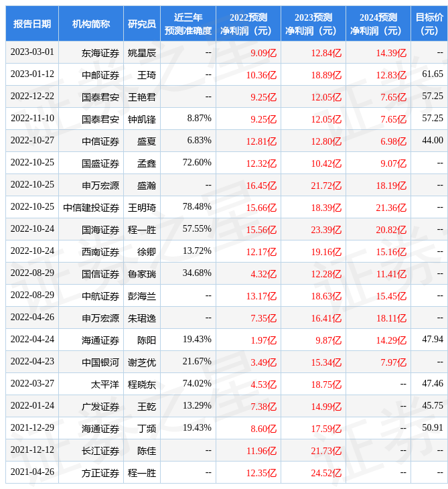
Task: Select the target price 61.65
Action: coord(433,74)
